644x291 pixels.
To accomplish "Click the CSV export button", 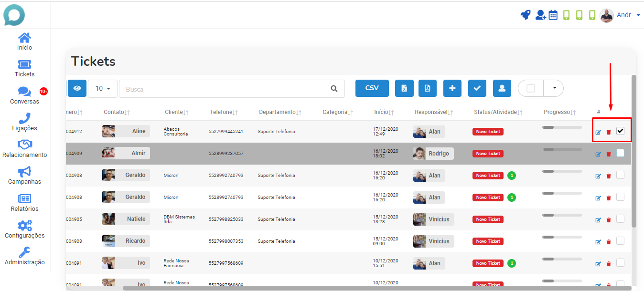I will (372, 88).
